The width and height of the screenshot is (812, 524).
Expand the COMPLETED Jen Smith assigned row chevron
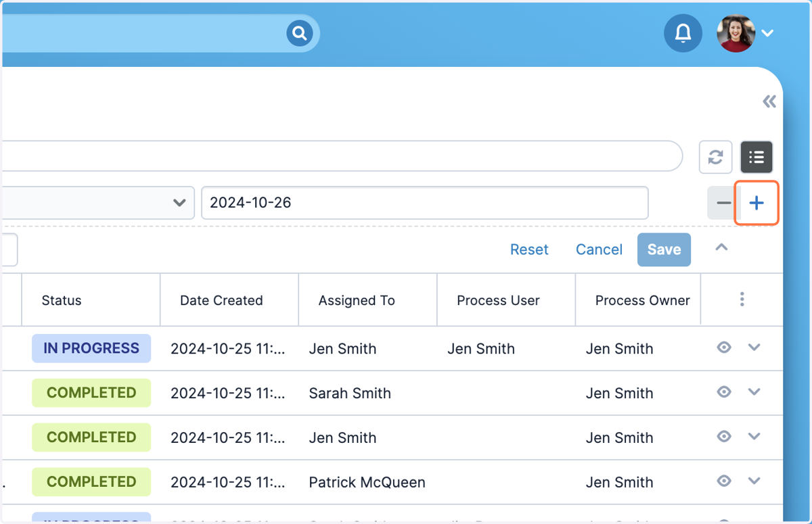click(x=754, y=437)
